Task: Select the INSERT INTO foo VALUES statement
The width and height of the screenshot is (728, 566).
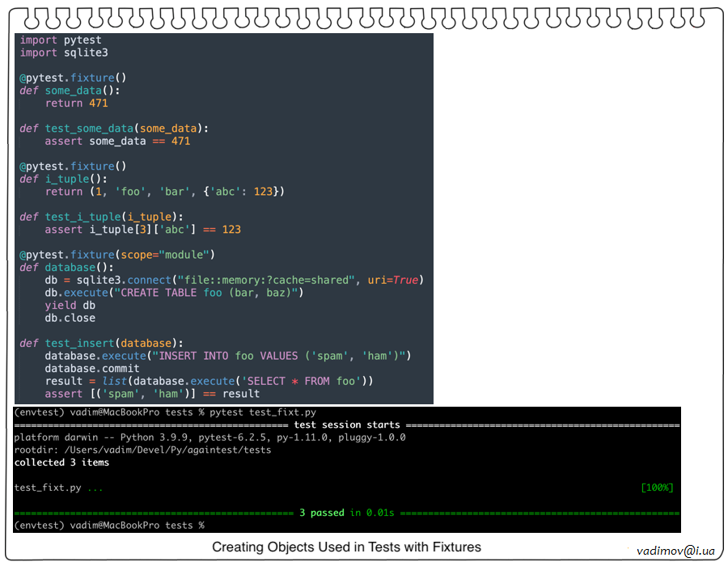Action: pos(228,356)
